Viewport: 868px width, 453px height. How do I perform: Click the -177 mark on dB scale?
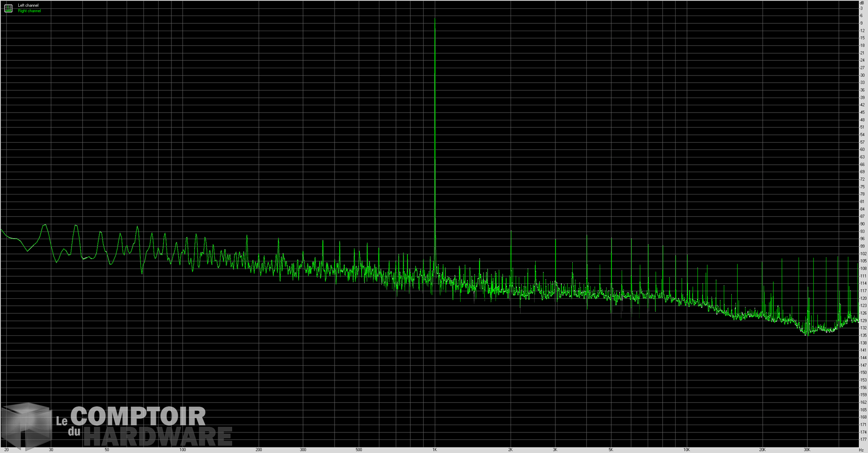click(862, 439)
